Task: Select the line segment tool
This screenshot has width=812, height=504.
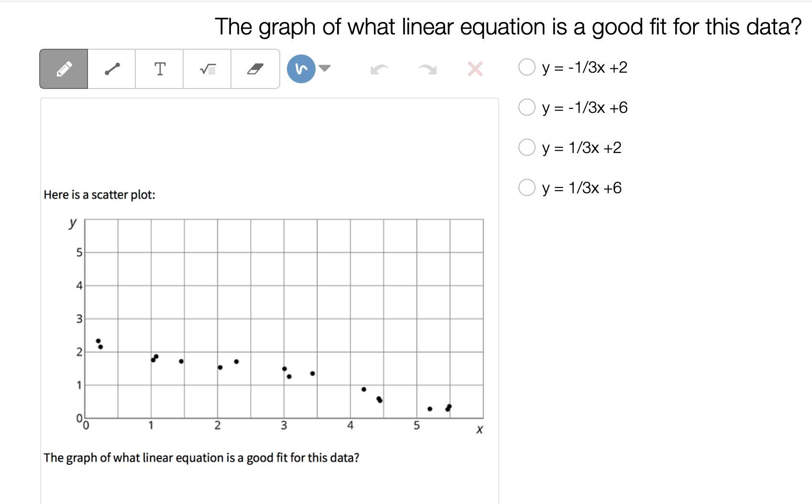Action: (112, 69)
